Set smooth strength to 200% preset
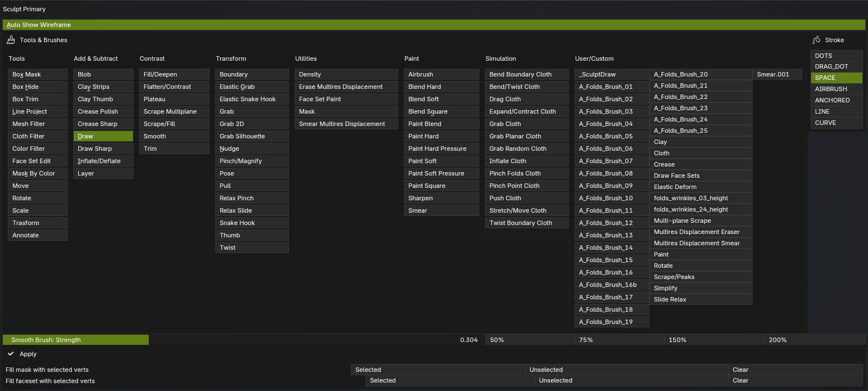The height and width of the screenshot is (391, 868). 815,340
